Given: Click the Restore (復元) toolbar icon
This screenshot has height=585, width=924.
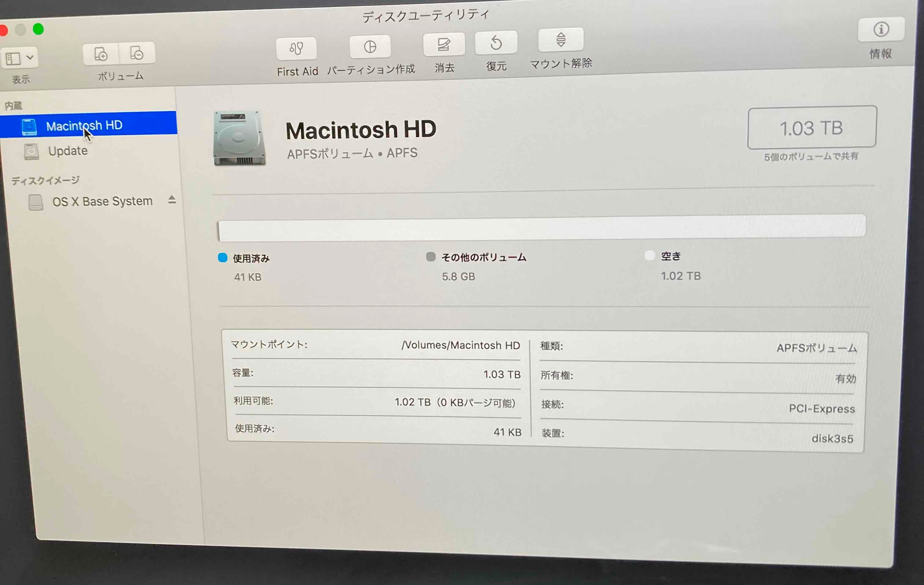Looking at the screenshot, I should coord(496,43).
